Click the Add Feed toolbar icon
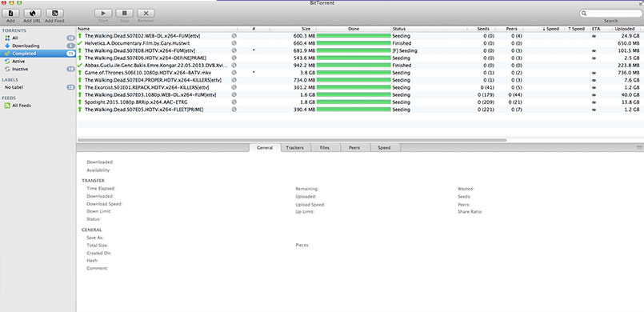The height and width of the screenshot is (312, 644). point(54,14)
